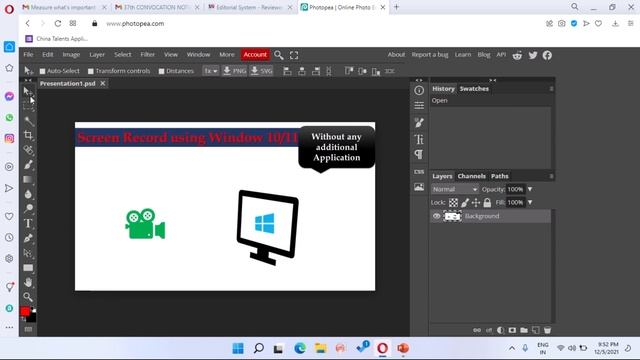
Task: Select the Move tool in toolbox
Action: click(x=27, y=91)
